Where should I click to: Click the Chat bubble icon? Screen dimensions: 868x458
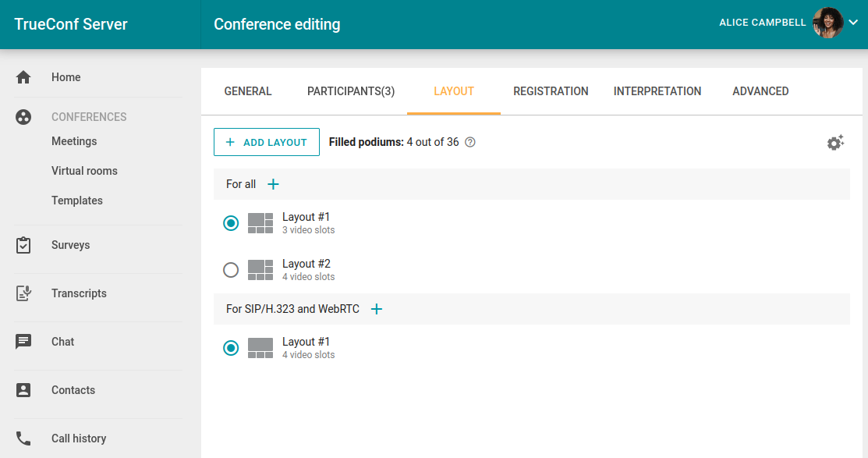23,342
